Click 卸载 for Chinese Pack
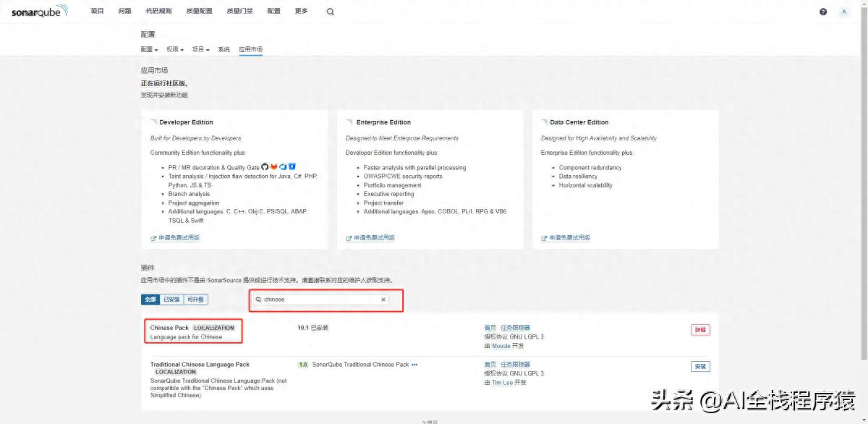 (x=700, y=329)
